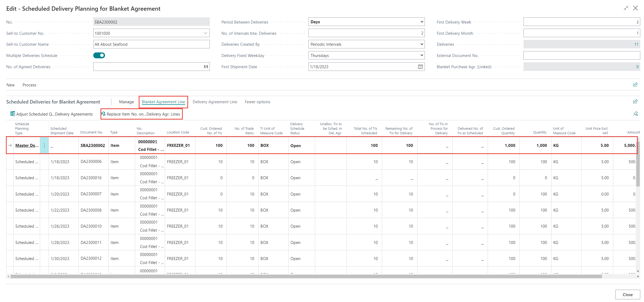Collapse the dialog with the shrink arrows icon
The height and width of the screenshot is (302, 644).
tap(626, 8)
